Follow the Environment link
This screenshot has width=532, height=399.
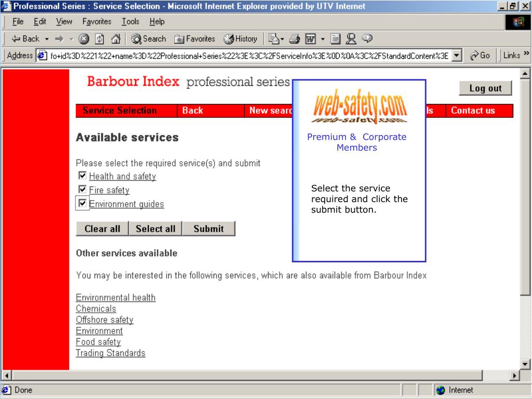coord(99,331)
